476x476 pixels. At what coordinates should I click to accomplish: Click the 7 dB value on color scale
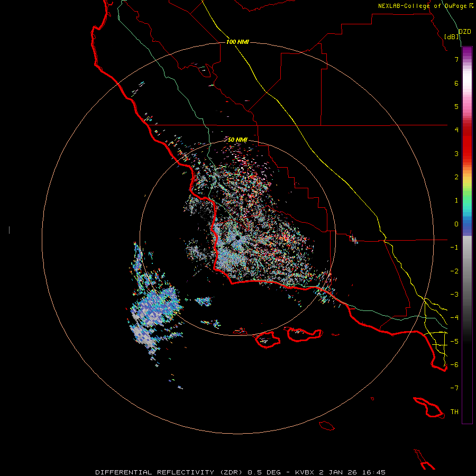[456, 59]
